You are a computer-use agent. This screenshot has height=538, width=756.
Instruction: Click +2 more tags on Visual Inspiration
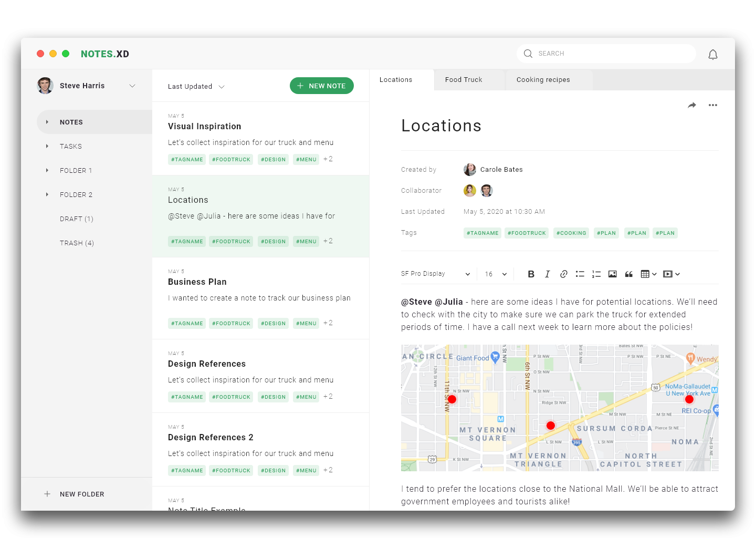328,159
